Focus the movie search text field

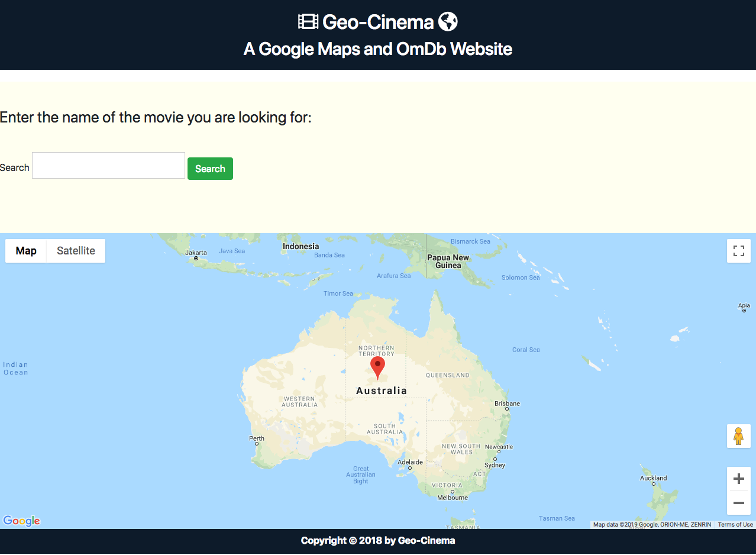click(x=108, y=166)
